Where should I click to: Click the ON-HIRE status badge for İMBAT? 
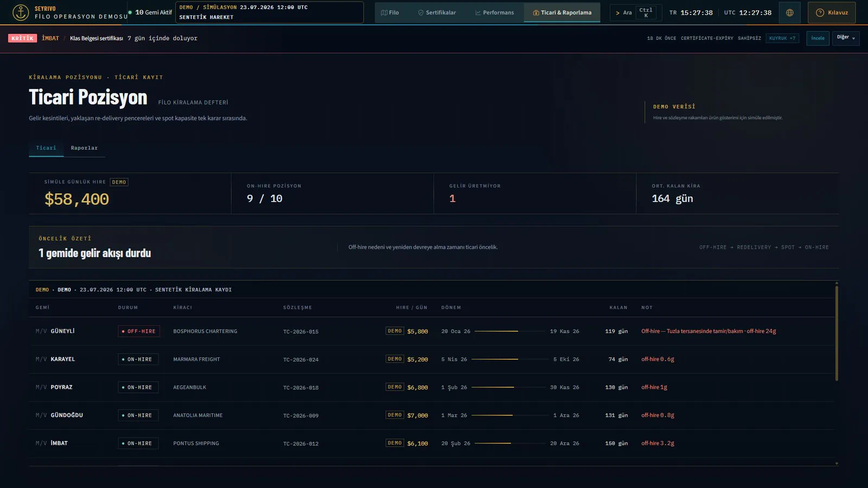tap(138, 444)
